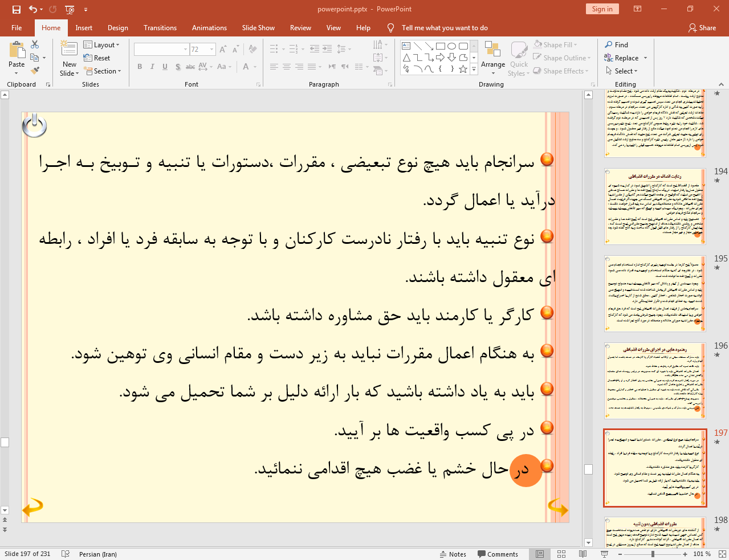
Task: Click Zoom Out minus button
Action: pyautogui.click(x=621, y=554)
